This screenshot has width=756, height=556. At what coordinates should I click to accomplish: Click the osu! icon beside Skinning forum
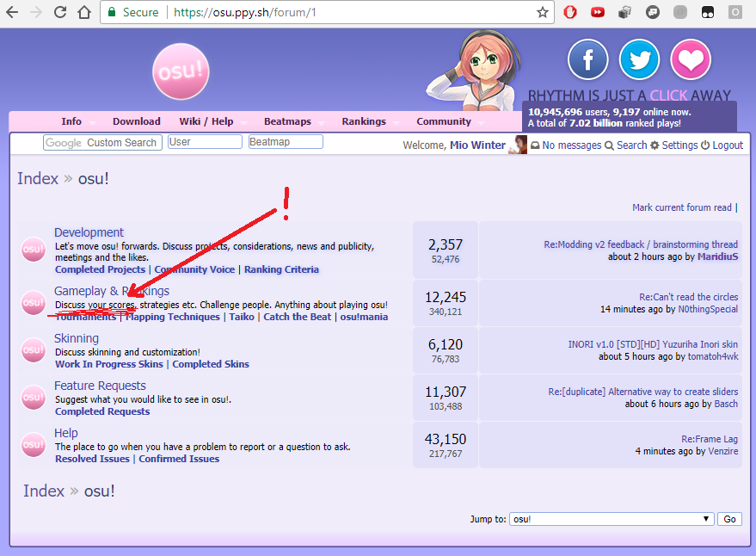click(x=34, y=350)
